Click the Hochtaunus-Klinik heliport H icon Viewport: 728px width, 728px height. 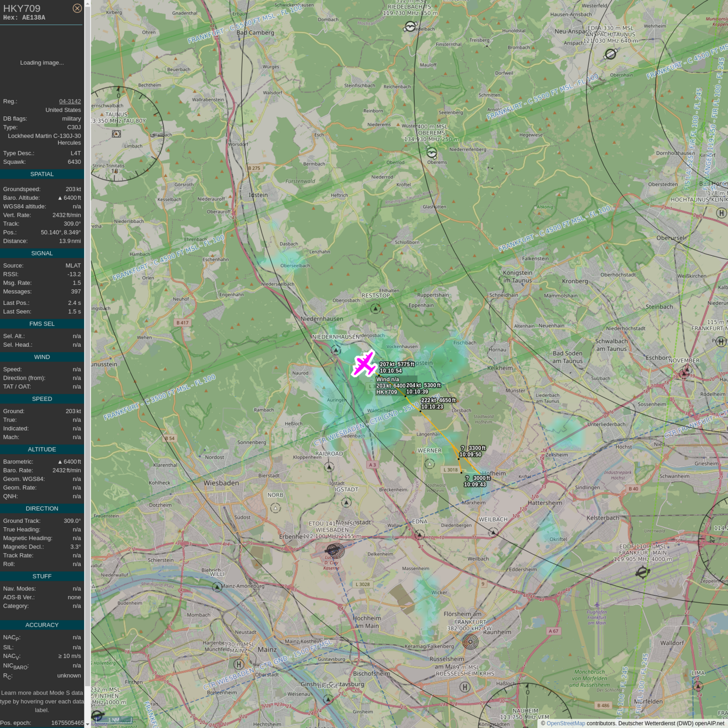click(x=721, y=213)
